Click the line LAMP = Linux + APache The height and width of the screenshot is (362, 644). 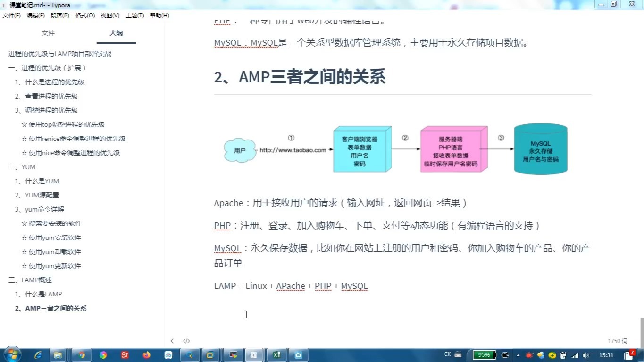click(x=291, y=286)
